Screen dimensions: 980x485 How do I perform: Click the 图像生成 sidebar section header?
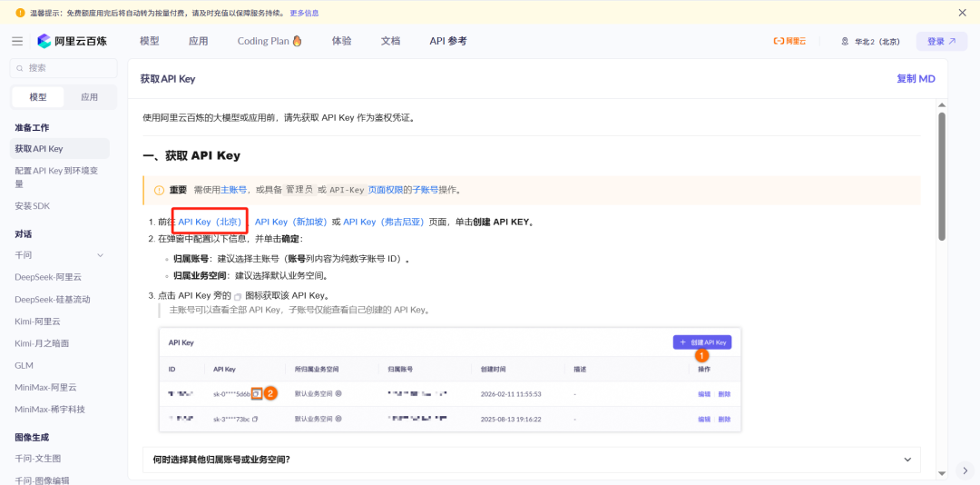tap(32, 437)
